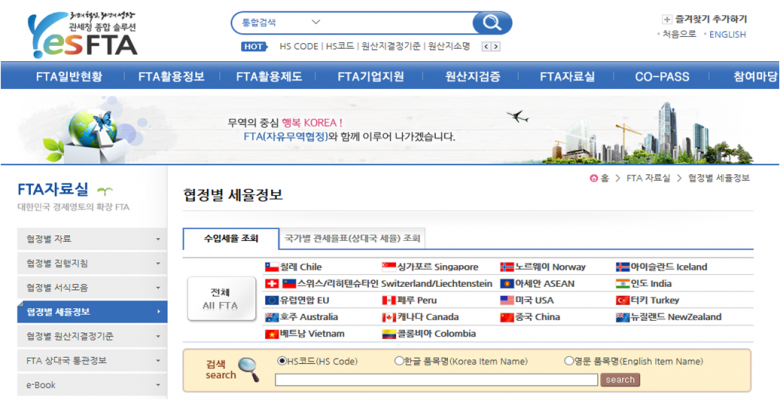Click the Singapore flag icon
Viewport: 780px width, 400px height.
389,267
